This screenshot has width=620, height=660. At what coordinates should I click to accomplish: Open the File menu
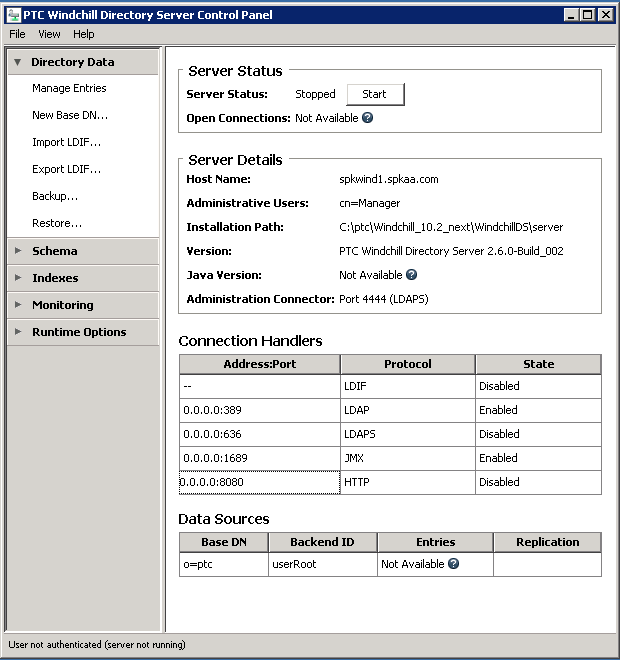tap(17, 34)
